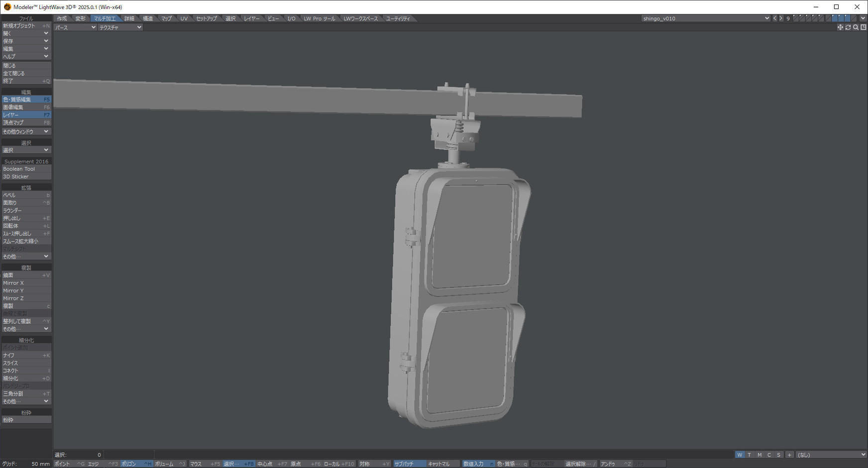This screenshot has height=468, width=868.
Task: Expand the 選択 dropdown in left panel
Action: tap(26, 150)
